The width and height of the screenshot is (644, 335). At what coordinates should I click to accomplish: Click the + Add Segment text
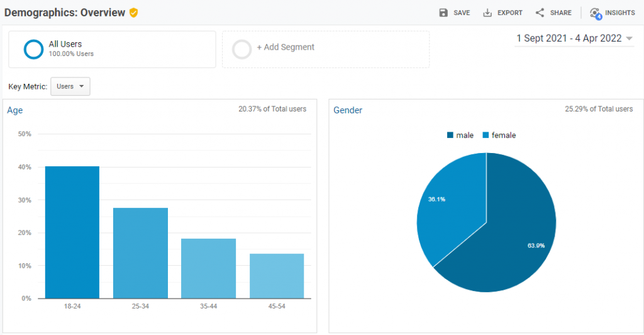point(286,47)
